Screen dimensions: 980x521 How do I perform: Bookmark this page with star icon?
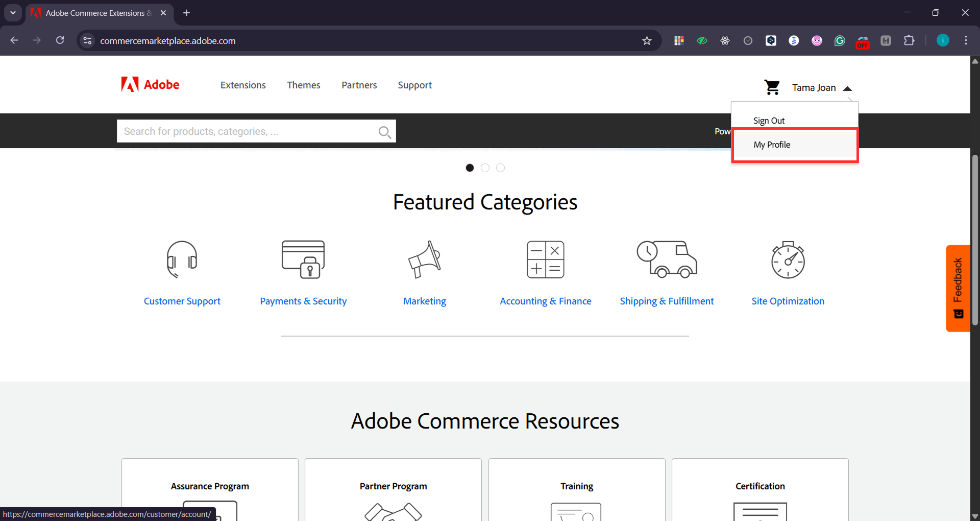(x=647, y=41)
